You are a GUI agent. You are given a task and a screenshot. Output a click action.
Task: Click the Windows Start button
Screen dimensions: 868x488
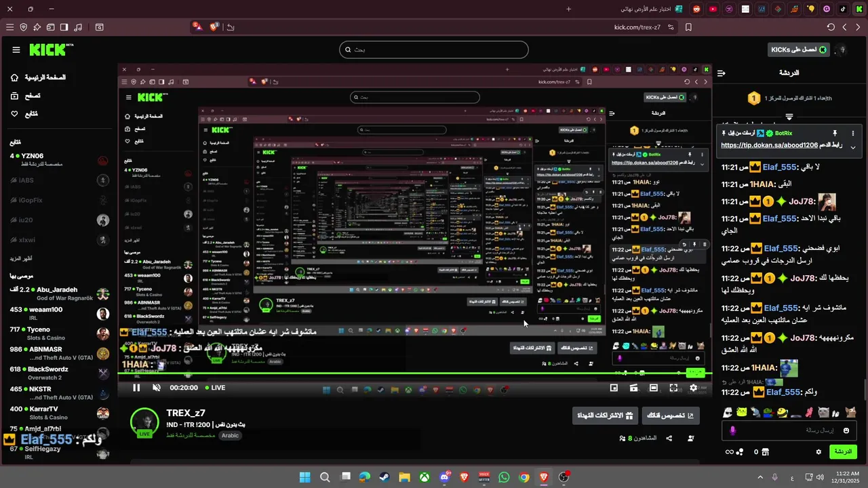coord(305,477)
